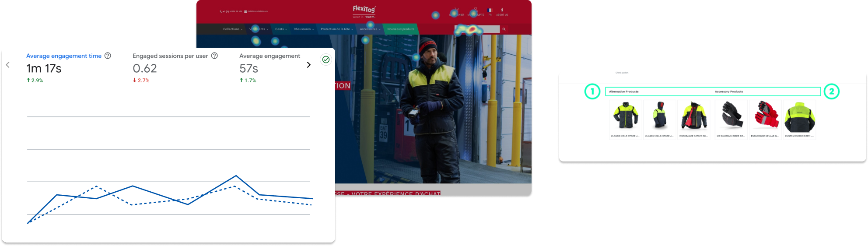
Task: Open Protection de la tête menu
Action: pos(336,29)
